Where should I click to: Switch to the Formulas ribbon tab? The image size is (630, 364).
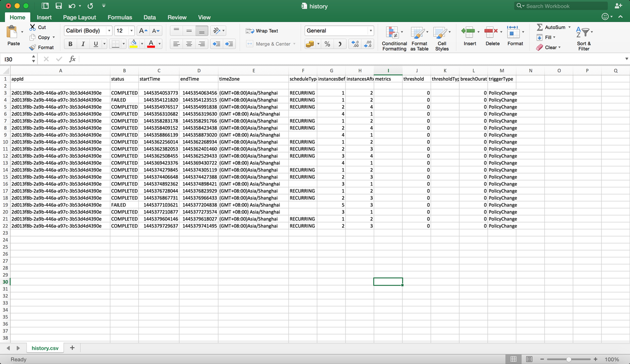[119, 17]
